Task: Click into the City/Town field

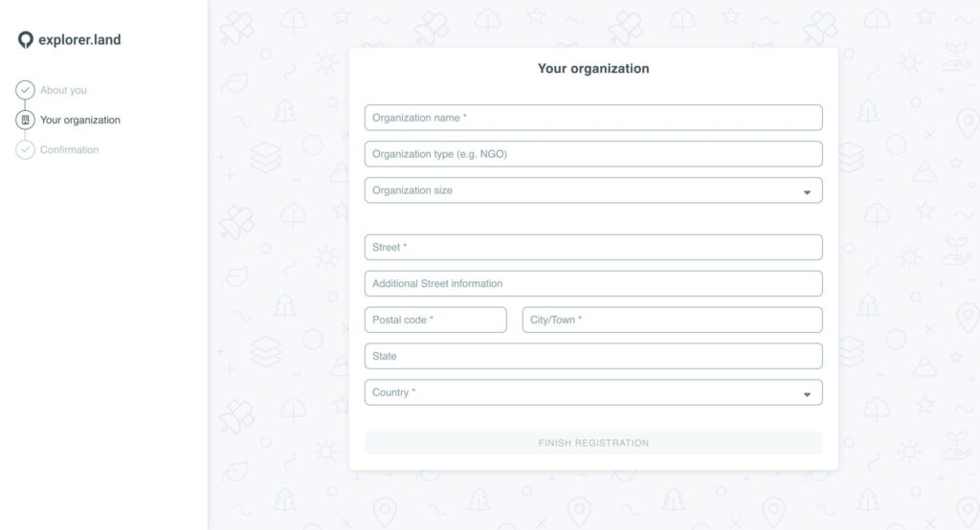Action: point(672,320)
